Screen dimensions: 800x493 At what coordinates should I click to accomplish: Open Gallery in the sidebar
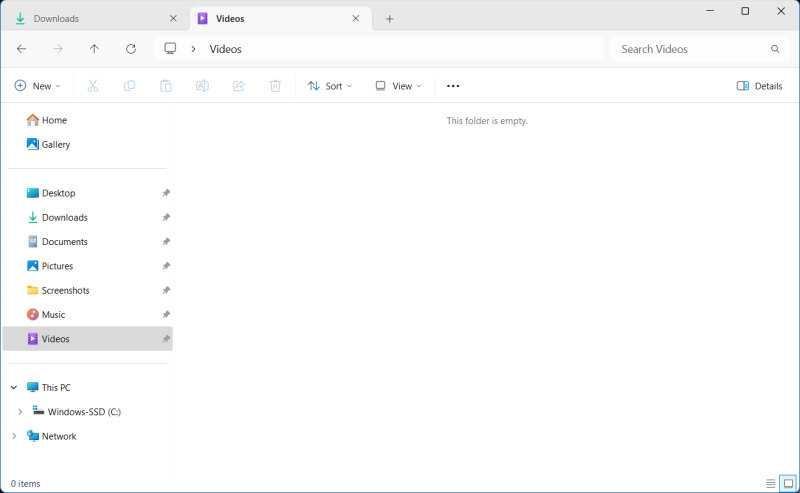pyautogui.click(x=56, y=144)
